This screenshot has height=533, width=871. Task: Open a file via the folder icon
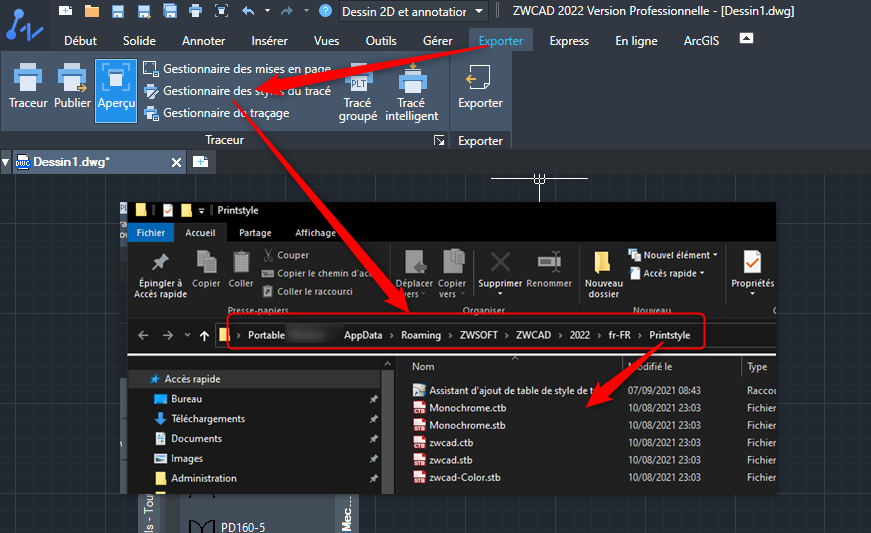92,11
